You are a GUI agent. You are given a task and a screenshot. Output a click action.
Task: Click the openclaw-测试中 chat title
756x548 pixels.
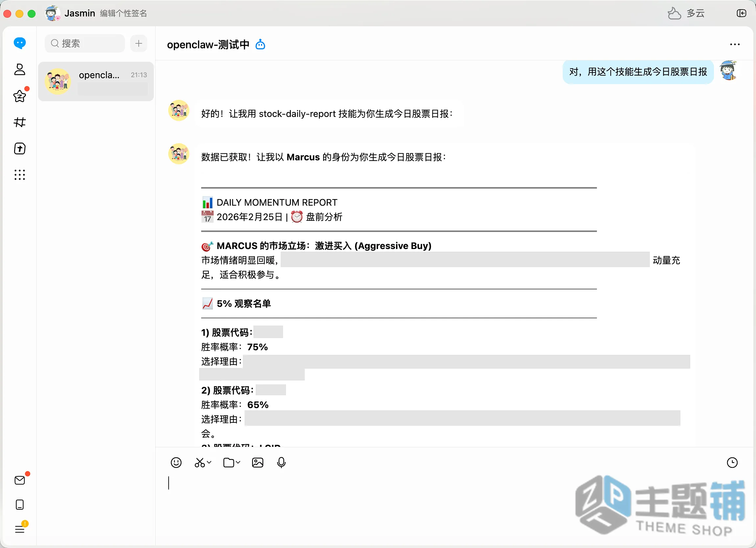(208, 44)
